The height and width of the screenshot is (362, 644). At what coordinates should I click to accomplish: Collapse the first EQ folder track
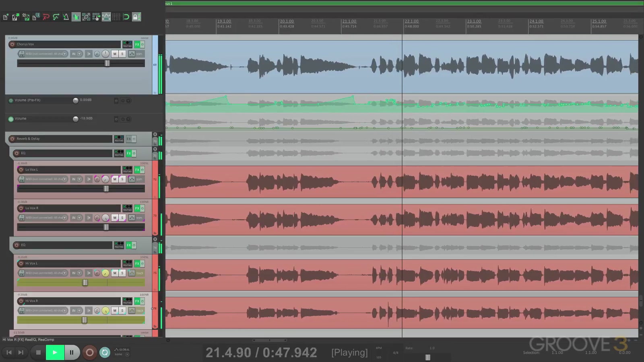[155, 149]
